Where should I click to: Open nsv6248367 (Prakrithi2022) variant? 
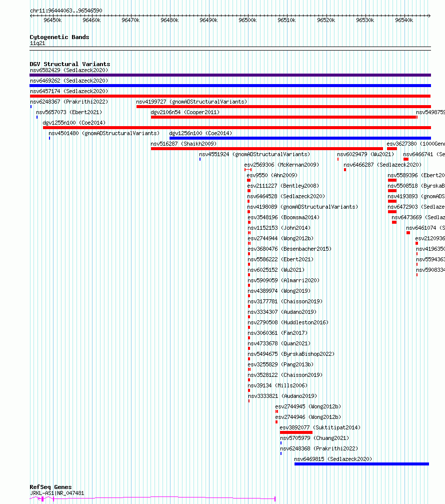click(x=69, y=102)
